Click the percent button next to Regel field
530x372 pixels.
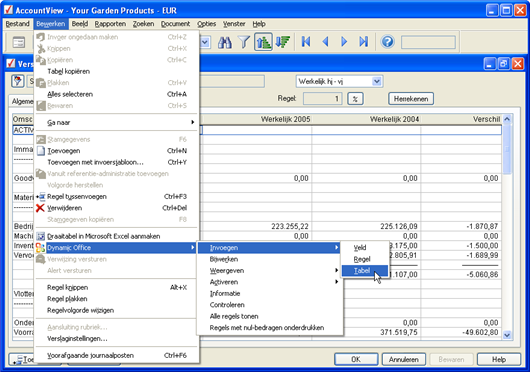click(x=355, y=99)
